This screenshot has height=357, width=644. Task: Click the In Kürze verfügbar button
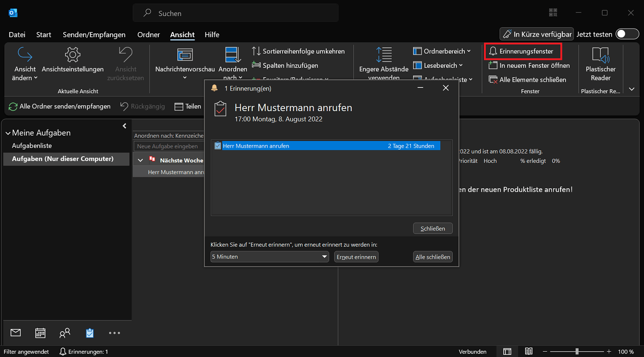(537, 34)
